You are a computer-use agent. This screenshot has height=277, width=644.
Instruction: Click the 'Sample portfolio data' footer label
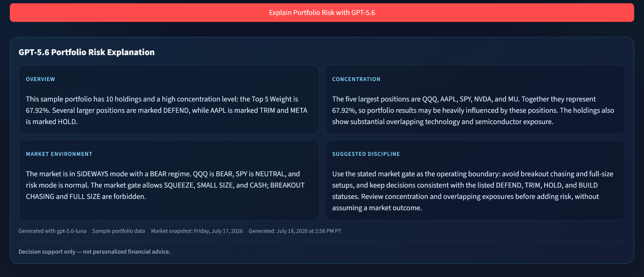click(119, 231)
